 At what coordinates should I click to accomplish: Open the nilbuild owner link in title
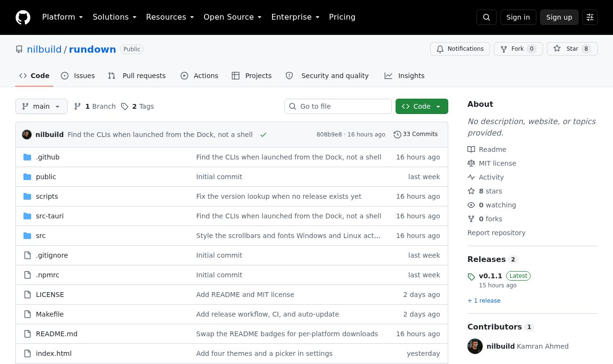click(44, 49)
